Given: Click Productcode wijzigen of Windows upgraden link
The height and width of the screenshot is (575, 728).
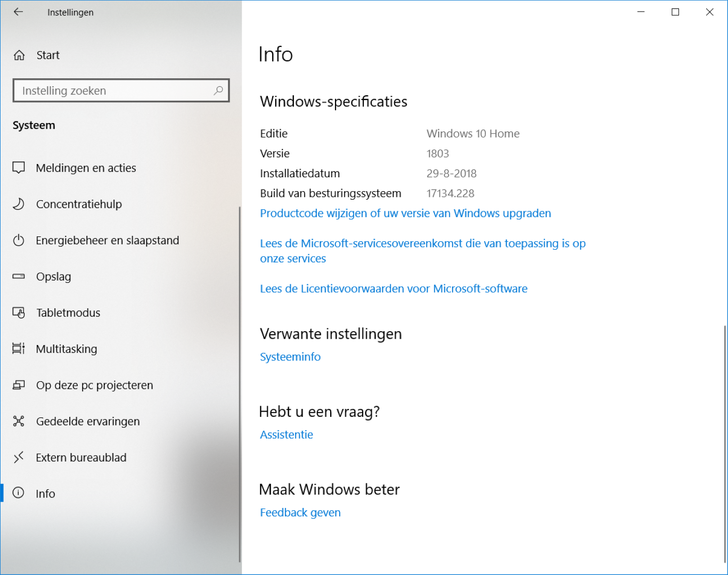Looking at the screenshot, I should pyautogui.click(x=405, y=213).
